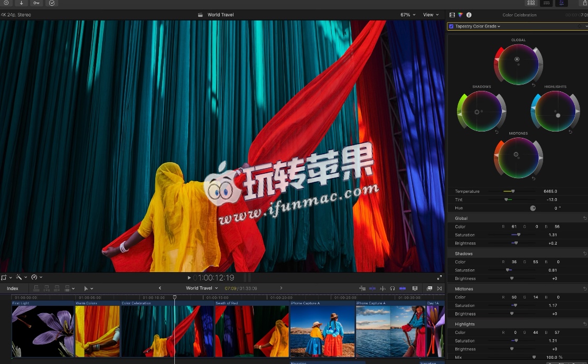Open the World Travel timeline project menu
Viewport: 588px width, 364px height.
(201, 288)
